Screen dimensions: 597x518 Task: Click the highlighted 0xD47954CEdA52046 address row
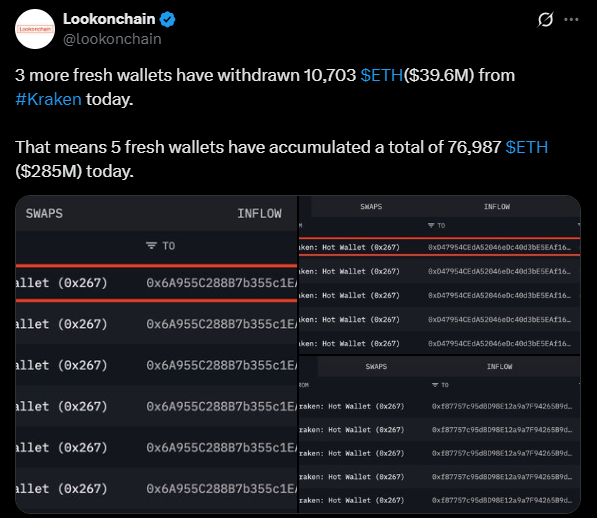coord(440,247)
